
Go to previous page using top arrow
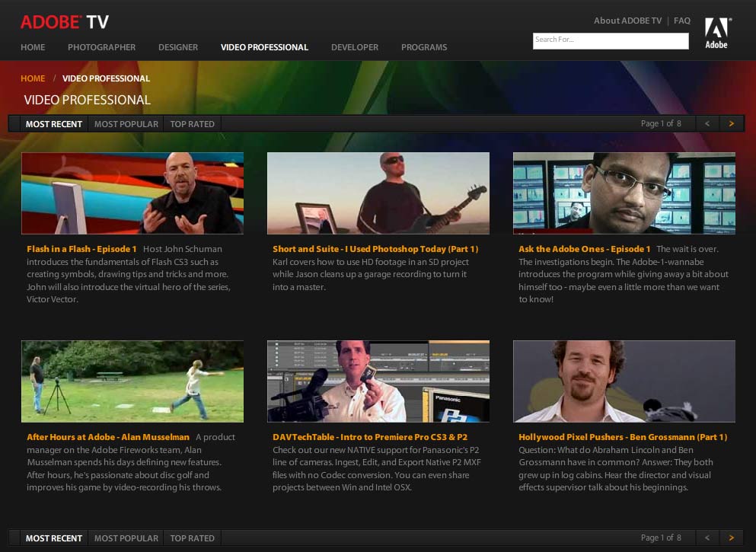coord(707,124)
